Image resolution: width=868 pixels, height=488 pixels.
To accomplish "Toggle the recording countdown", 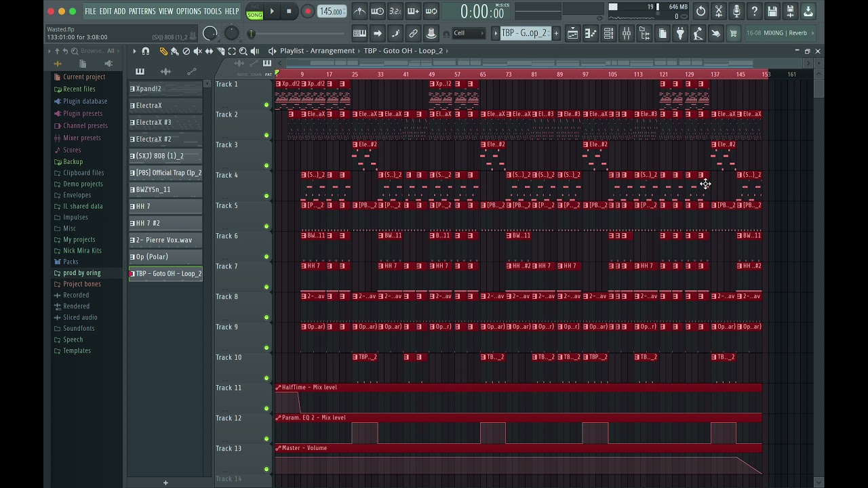I will pos(395,11).
